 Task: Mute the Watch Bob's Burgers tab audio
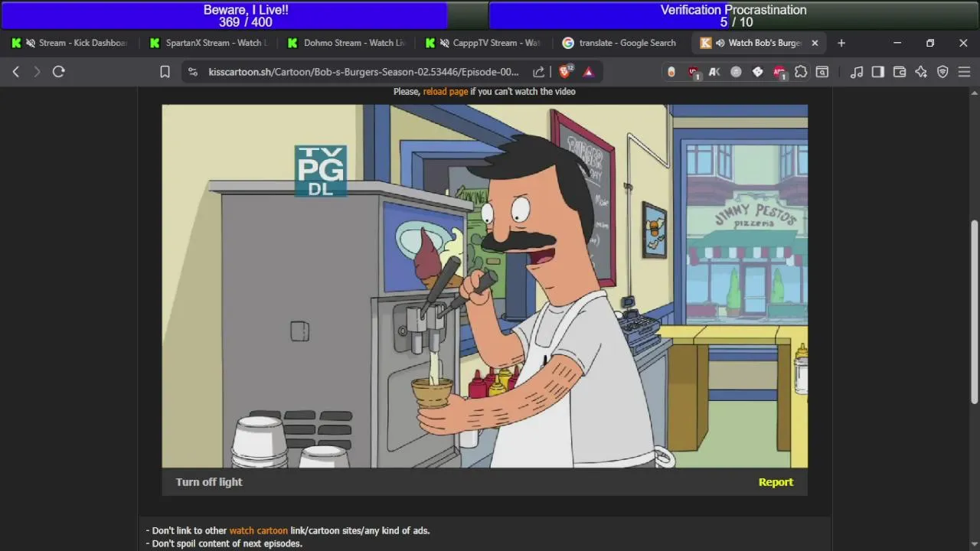point(720,43)
